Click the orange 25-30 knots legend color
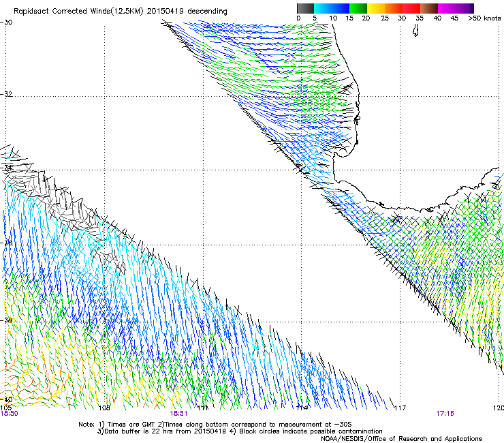Viewport: 504px width, 443px height. coord(394,8)
